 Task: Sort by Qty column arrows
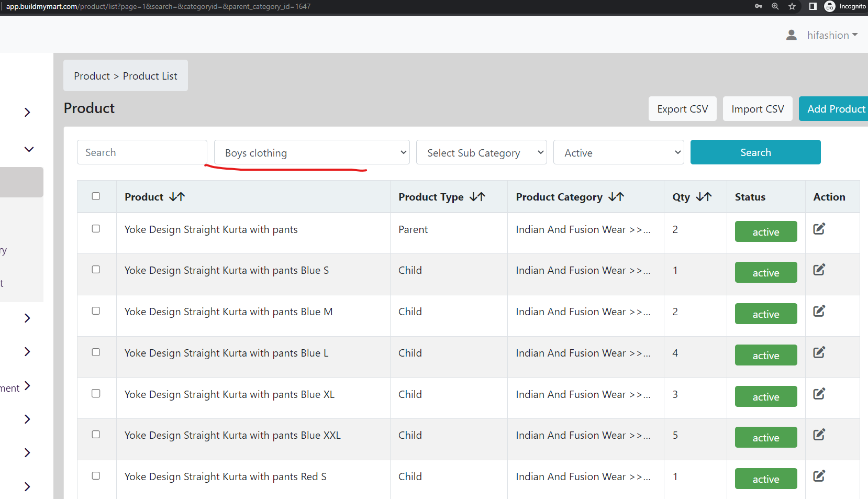704,197
